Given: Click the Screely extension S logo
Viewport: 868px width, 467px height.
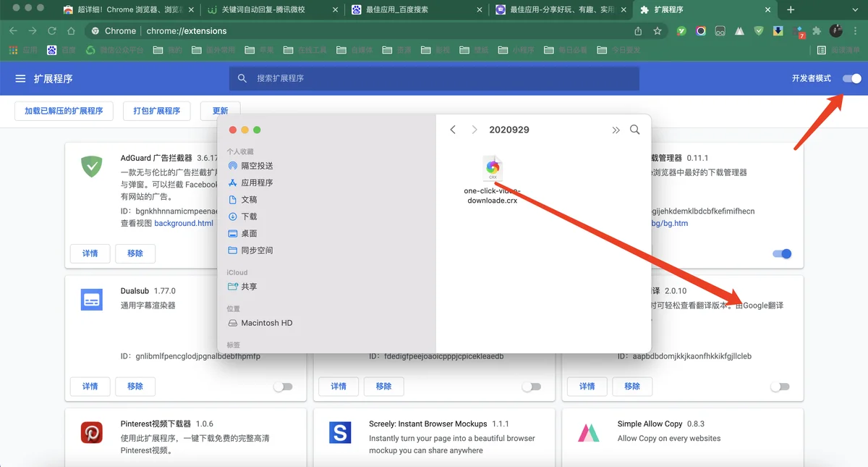Looking at the screenshot, I should [339, 433].
